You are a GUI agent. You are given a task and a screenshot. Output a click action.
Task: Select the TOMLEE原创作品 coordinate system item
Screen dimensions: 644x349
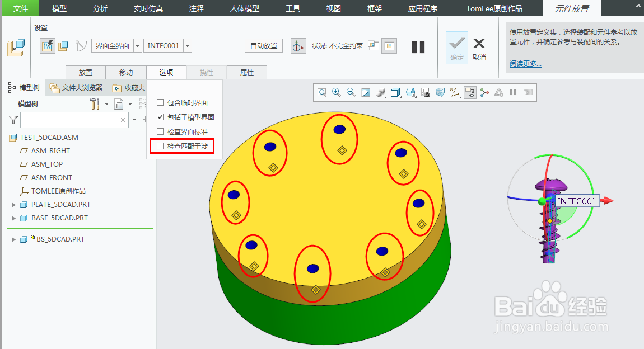pyautogui.click(x=58, y=191)
